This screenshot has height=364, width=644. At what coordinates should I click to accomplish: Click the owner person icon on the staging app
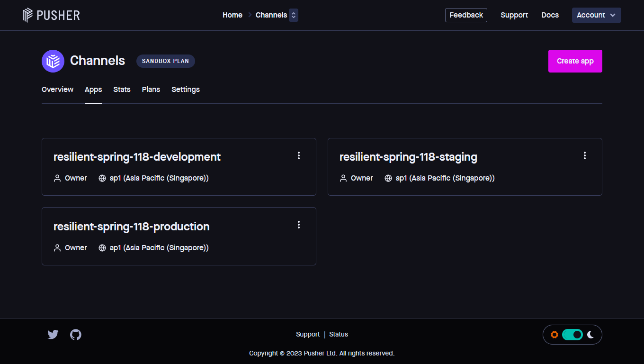[343, 178]
